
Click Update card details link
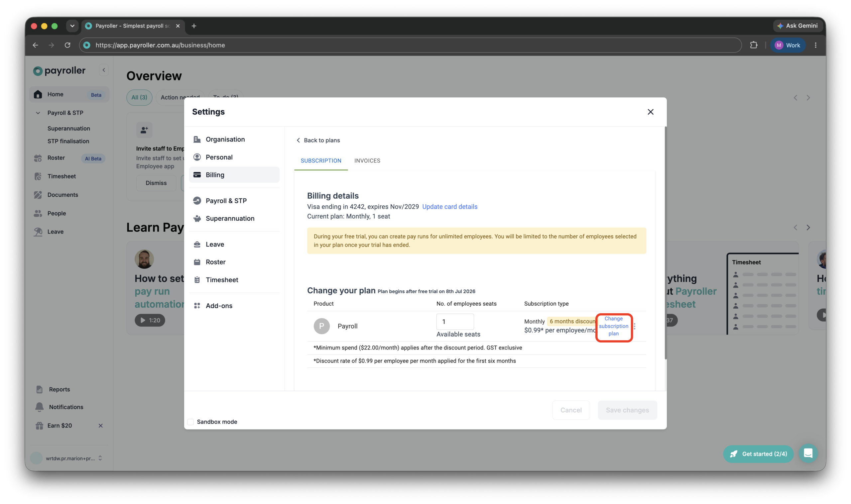click(449, 207)
